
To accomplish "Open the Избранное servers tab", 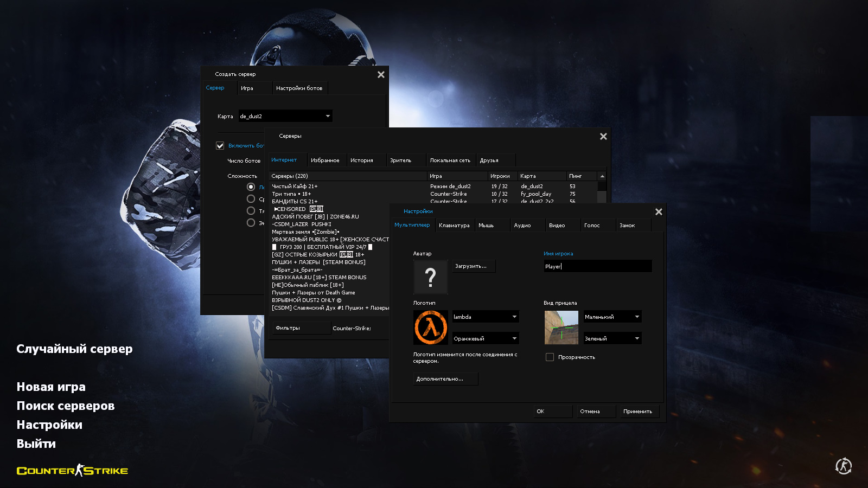I will 325,160.
